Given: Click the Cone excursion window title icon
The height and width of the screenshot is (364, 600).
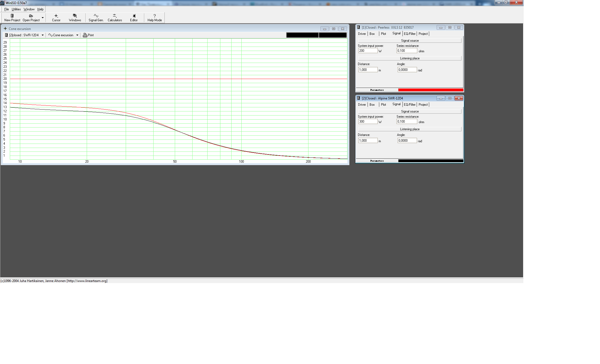Looking at the screenshot, I should pyautogui.click(x=5, y=29).
